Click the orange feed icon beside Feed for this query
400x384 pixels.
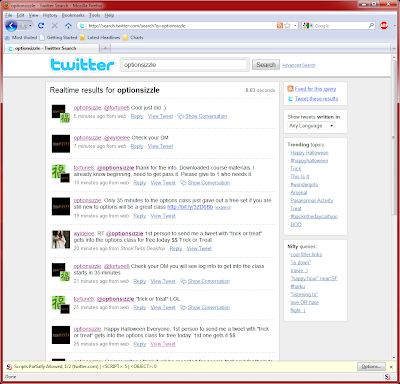tap(290, 89)
